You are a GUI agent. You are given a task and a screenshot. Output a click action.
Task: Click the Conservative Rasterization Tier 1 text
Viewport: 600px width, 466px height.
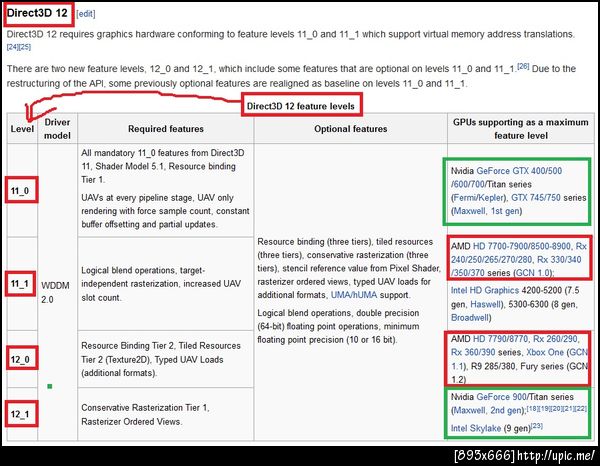(145, 408)
